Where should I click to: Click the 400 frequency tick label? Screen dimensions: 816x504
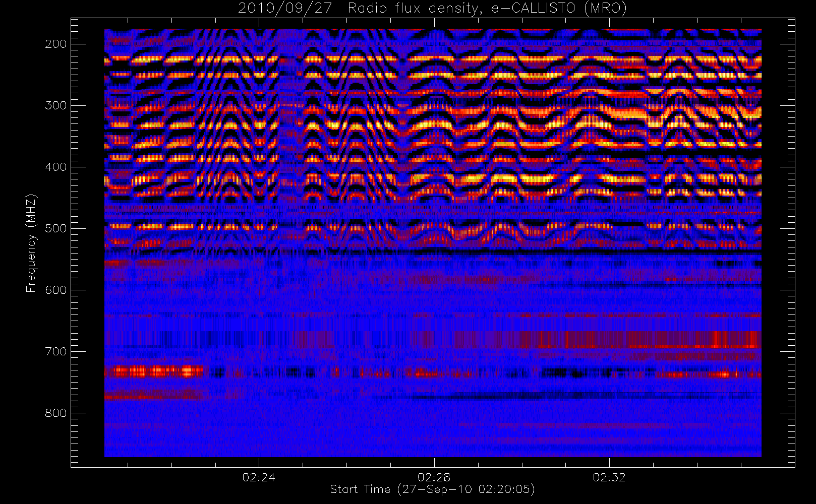[55, 167]
